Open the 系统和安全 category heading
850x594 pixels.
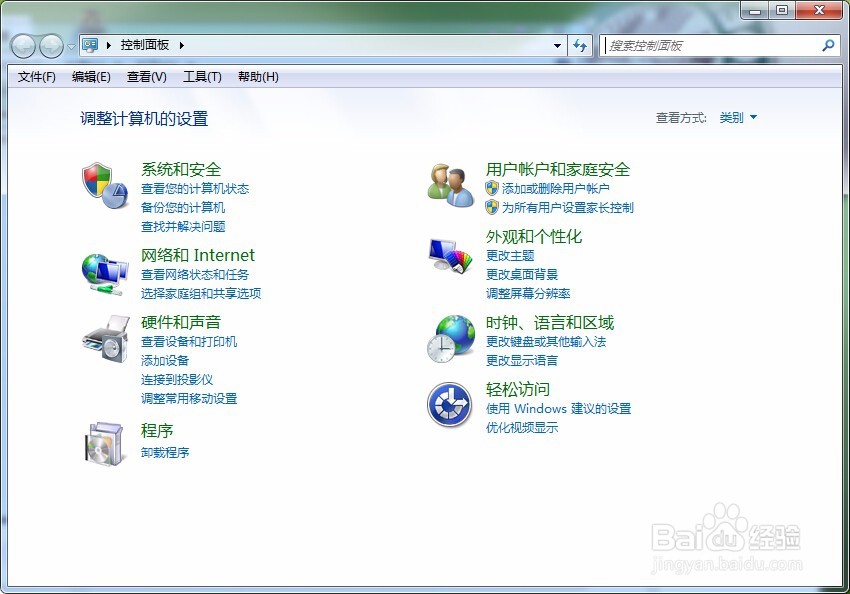181,169
